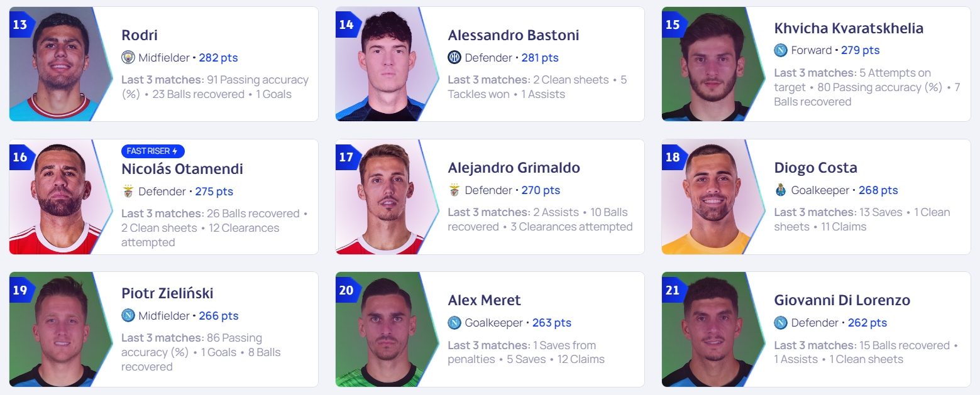Select Khvicha Kvaratskhelia's portrait photo

tap(713, 64)
